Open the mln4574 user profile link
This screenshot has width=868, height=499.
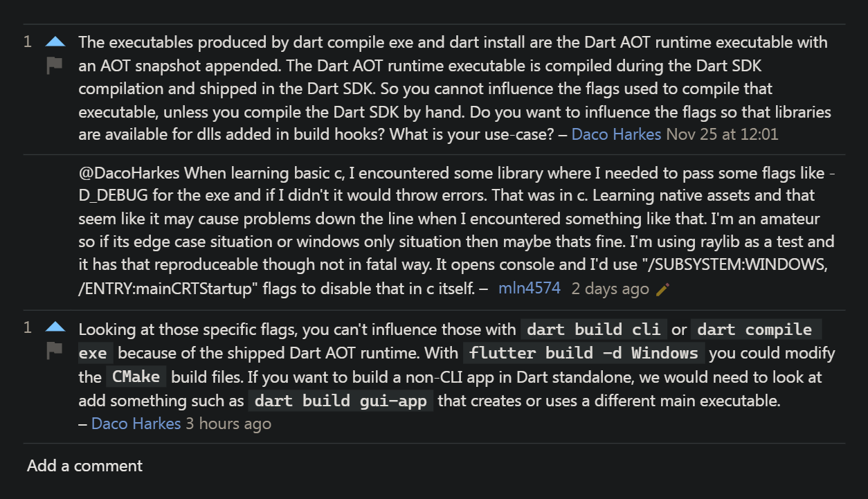pyautogui.click(x=530, y=289)
